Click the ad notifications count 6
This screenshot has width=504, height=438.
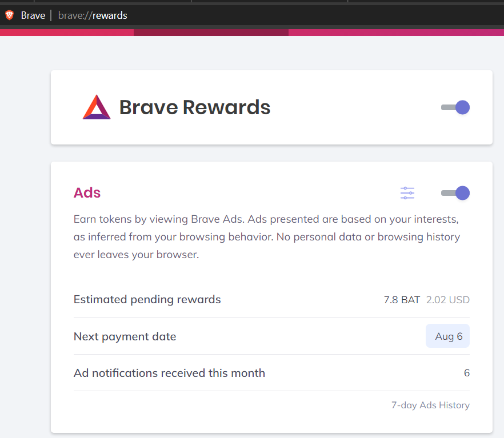coord(466,373)
